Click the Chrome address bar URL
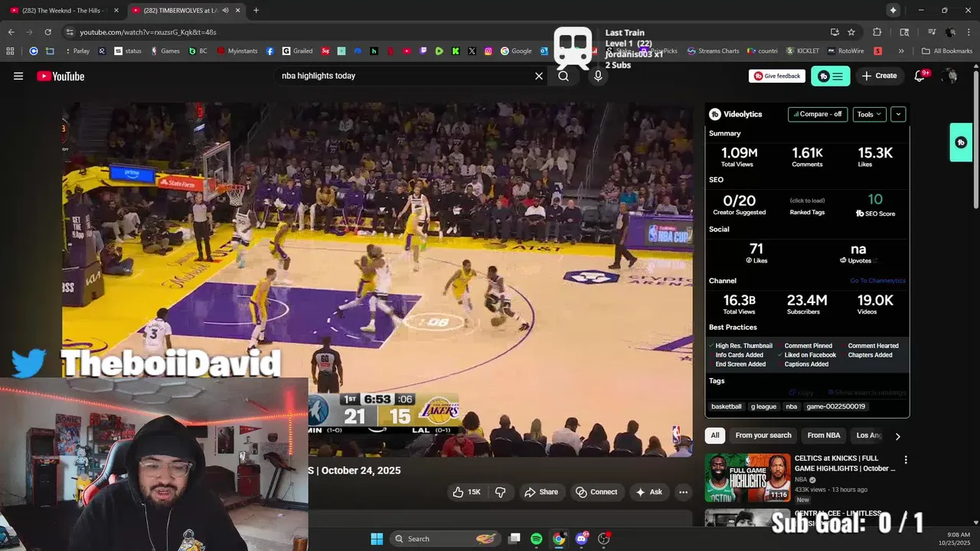 tap(148, 32)
